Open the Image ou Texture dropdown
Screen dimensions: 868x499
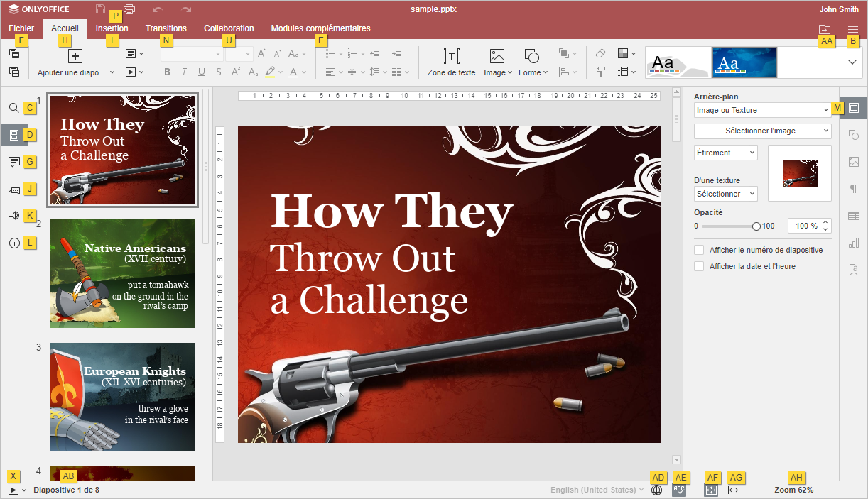click(x=763, y=110)
